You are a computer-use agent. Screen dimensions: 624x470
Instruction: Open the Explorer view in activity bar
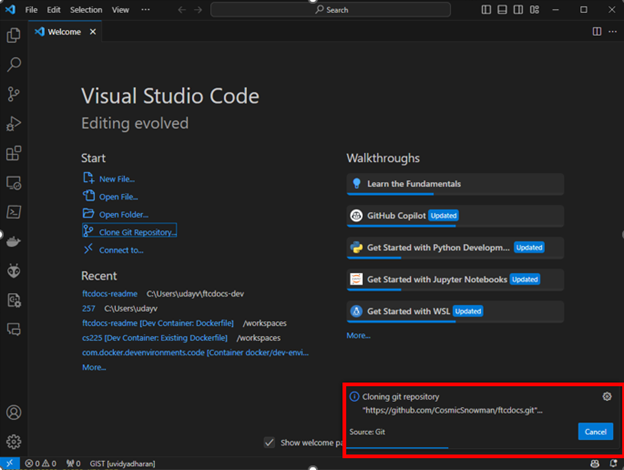[x=14, y=35]
